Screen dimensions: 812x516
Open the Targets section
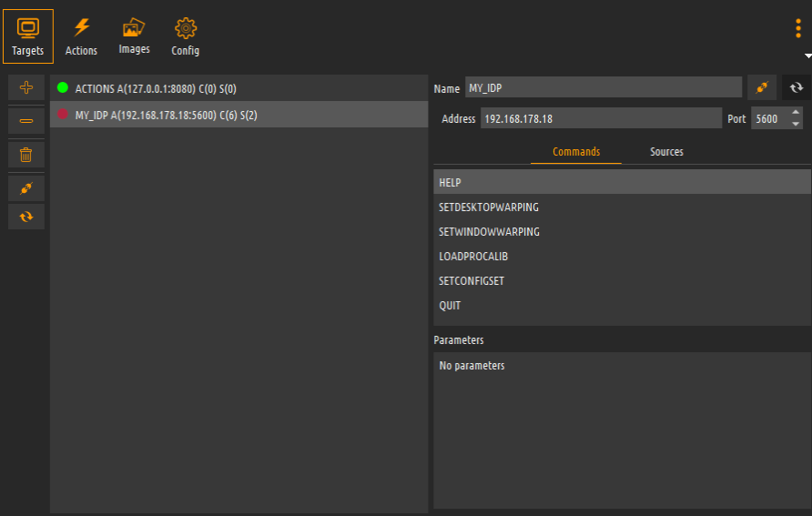coord(28,36)
